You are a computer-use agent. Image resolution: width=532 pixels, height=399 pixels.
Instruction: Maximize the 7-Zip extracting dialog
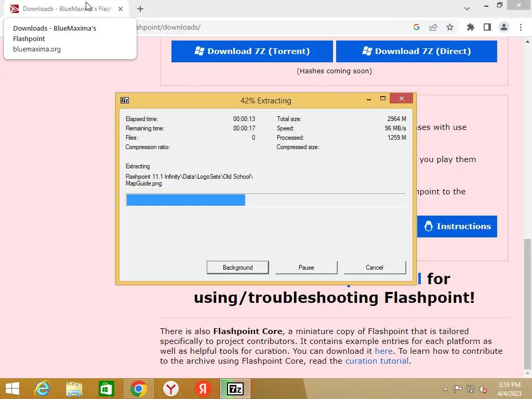click(x=383, y=98)
